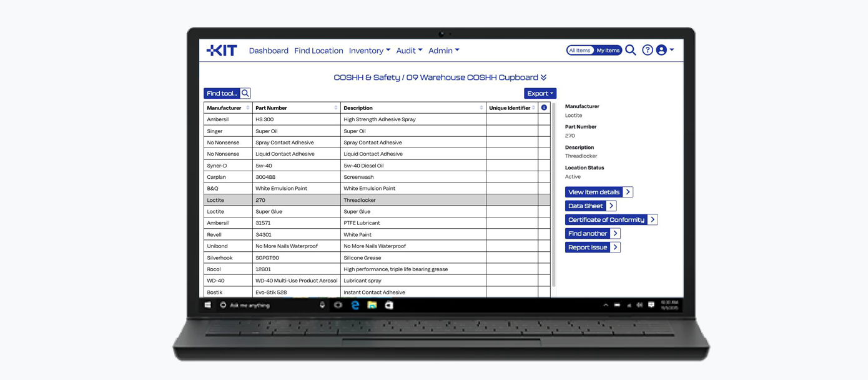Select Loctite 270 Threadlocker row
The image size is (868, 380).
[377, 200]
